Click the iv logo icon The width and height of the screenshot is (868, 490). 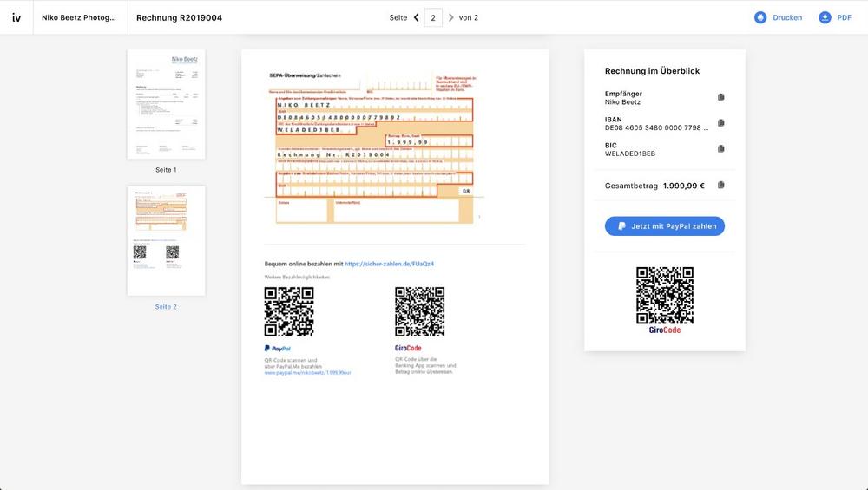click(x=16, y=17)
